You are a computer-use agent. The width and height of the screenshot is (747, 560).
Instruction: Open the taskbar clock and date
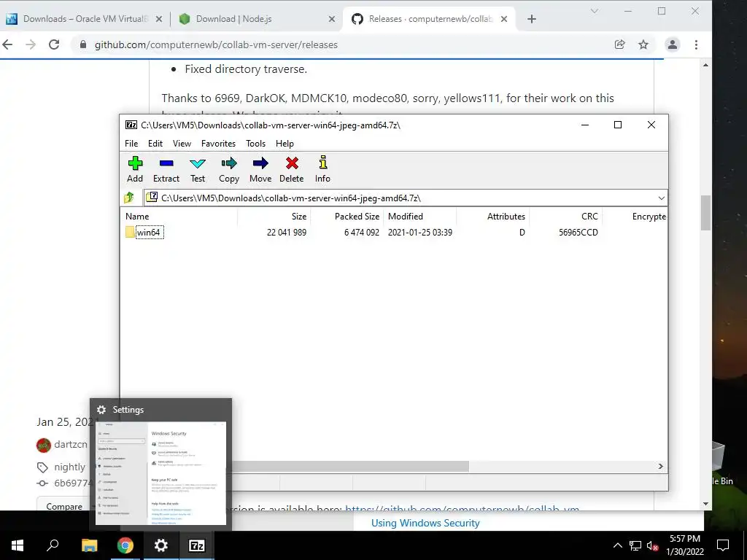click(x=684, y=545)
